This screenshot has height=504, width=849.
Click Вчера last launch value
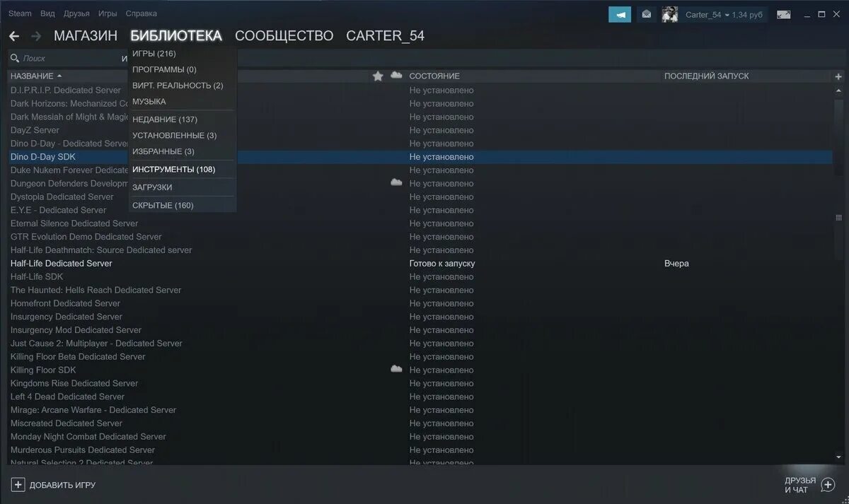[x=676, y=264]
